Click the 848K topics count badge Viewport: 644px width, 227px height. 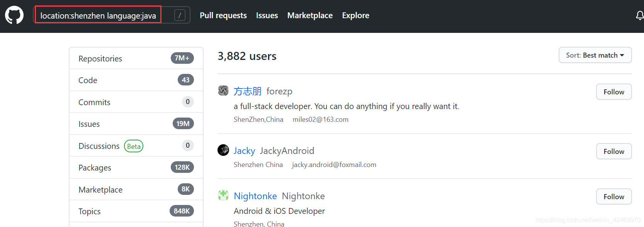click(x=182, y=211)
